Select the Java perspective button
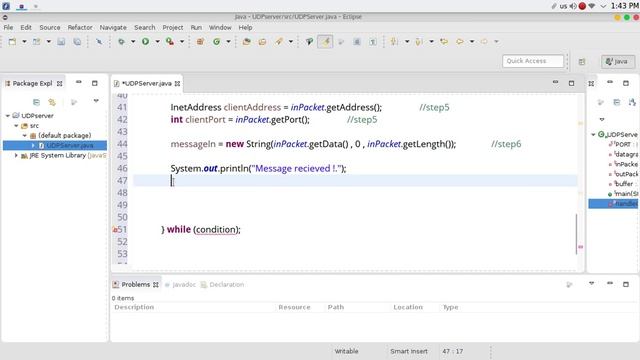 click(618, 62)
